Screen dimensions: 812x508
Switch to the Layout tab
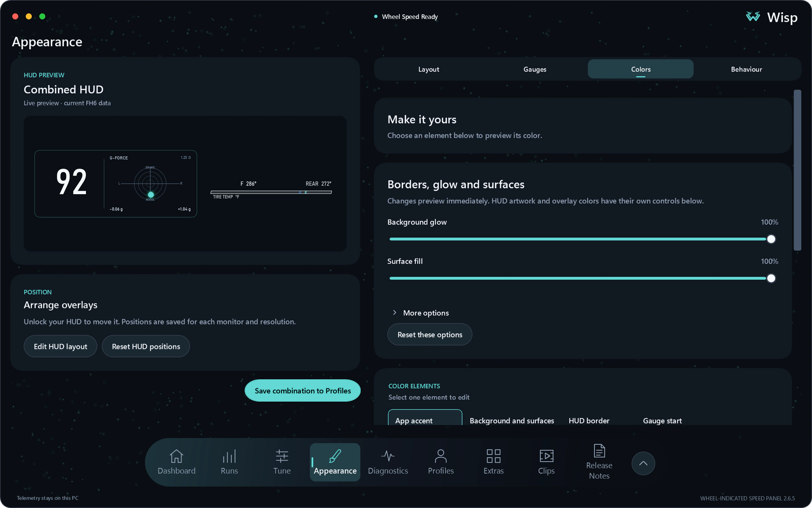429,69
